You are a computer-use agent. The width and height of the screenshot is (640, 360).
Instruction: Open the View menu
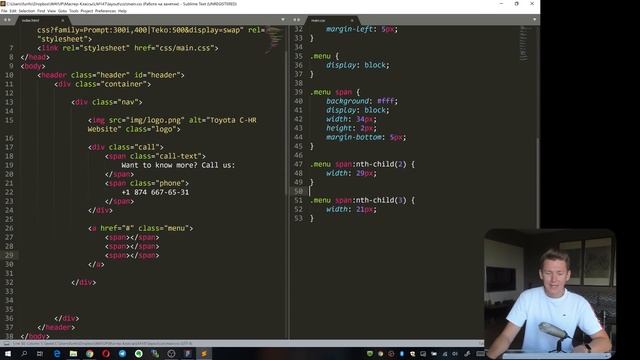(x=51, y=11)
